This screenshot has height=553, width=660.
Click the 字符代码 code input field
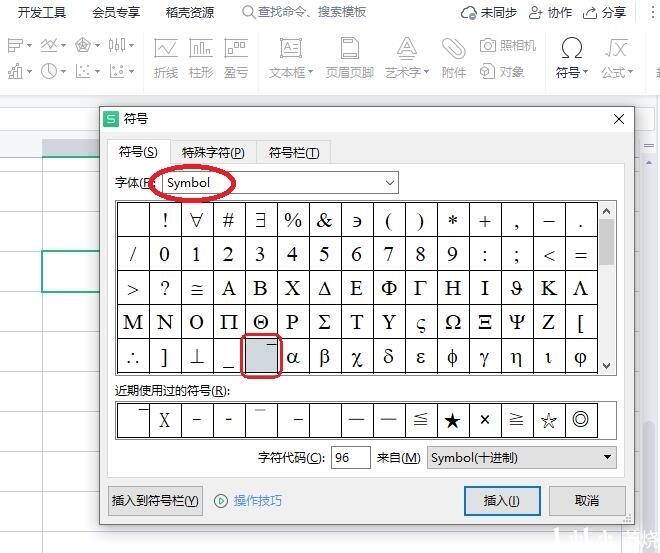click(351, 457)
